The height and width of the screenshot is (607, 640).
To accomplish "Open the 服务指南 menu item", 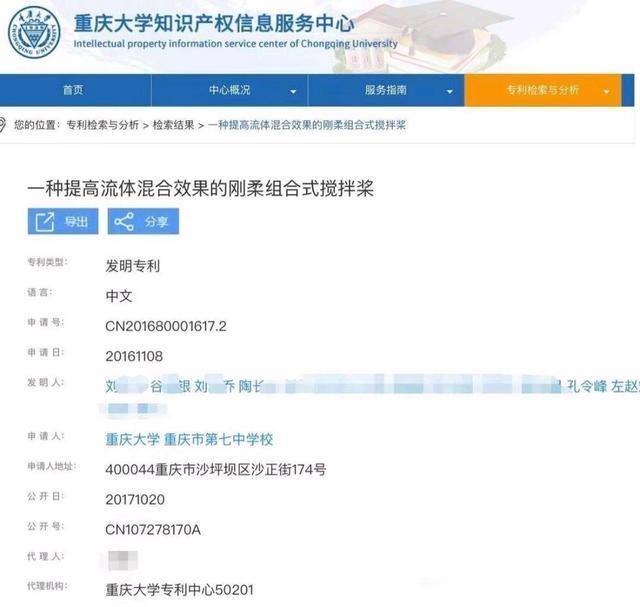I will coord(386,90).
